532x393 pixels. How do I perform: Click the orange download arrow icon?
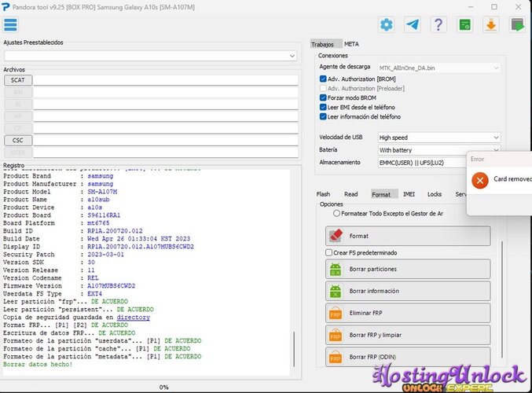(490, 25)
